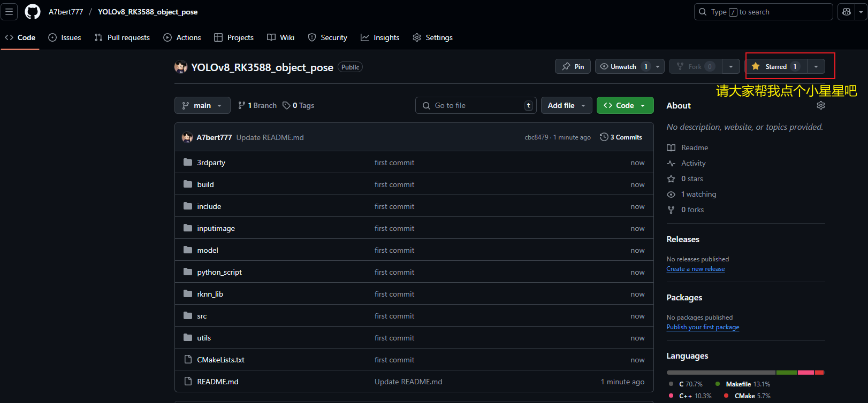
Task: Click the src folder icon
Action: point(188,315)
